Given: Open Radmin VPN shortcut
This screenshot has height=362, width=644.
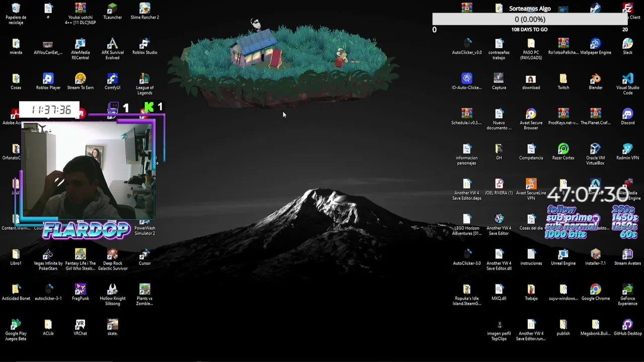Looking at the screenshot, I should [627, 149].
